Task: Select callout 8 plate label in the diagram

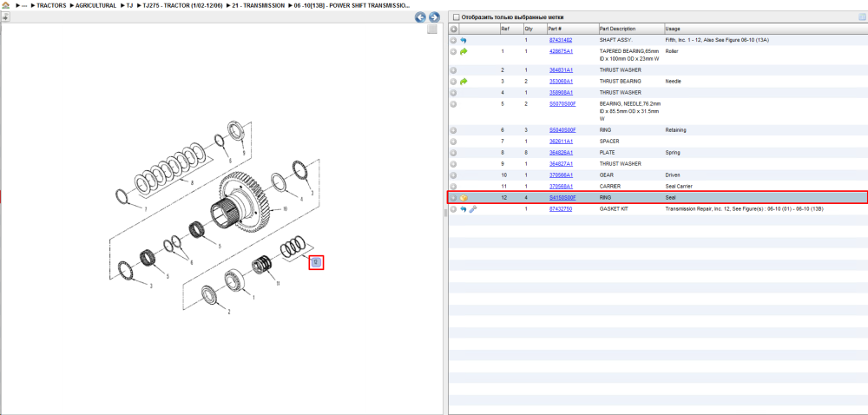Action: point(192,182)
